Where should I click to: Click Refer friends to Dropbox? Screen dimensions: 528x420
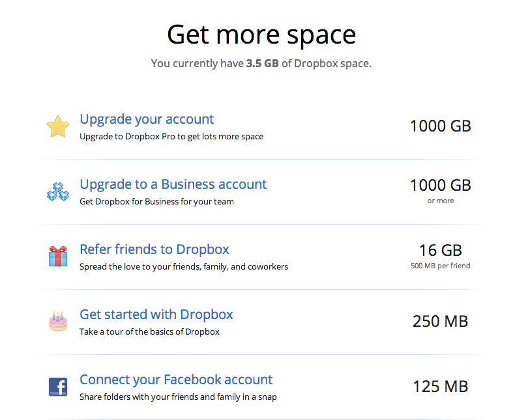point(154,249)
